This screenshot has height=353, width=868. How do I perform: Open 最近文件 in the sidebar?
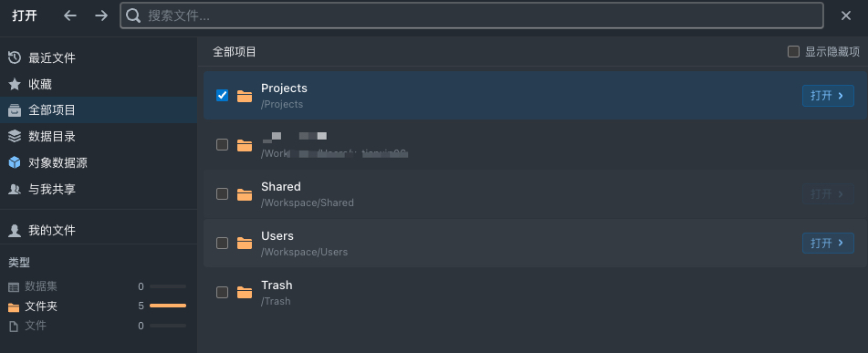pos(99,58)
